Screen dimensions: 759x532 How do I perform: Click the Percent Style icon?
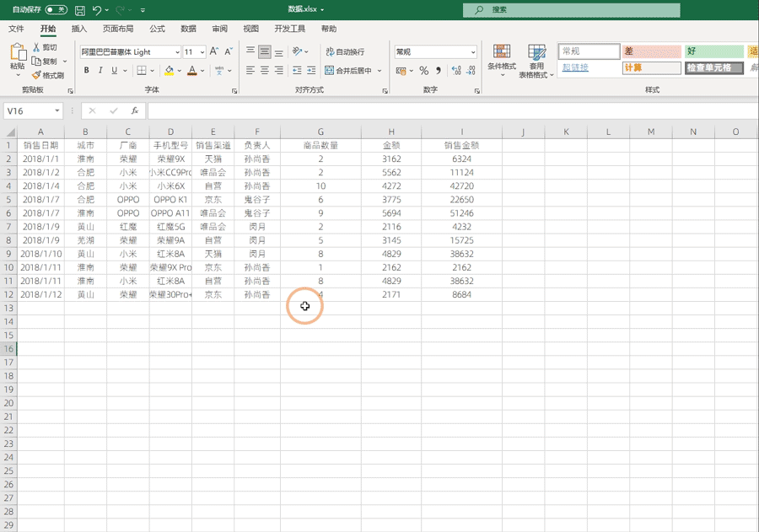[x=424, y=71]
